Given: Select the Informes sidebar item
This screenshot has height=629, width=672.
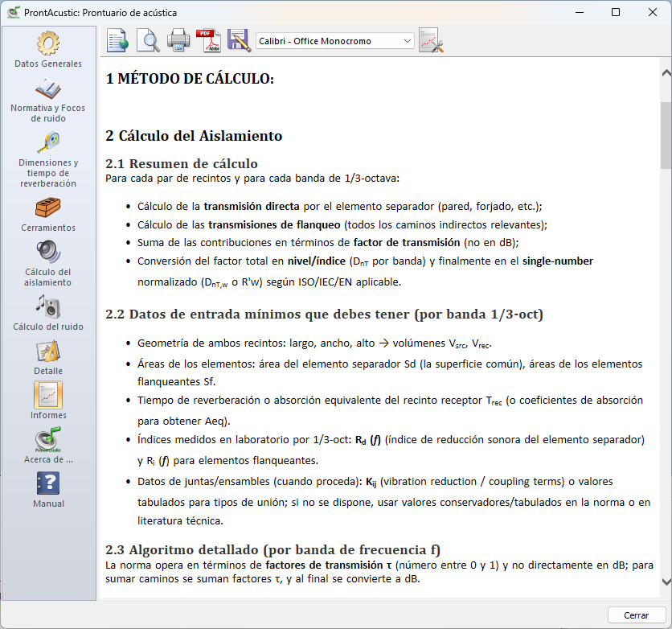Looking at the screenshot, I should pos(48,401).
